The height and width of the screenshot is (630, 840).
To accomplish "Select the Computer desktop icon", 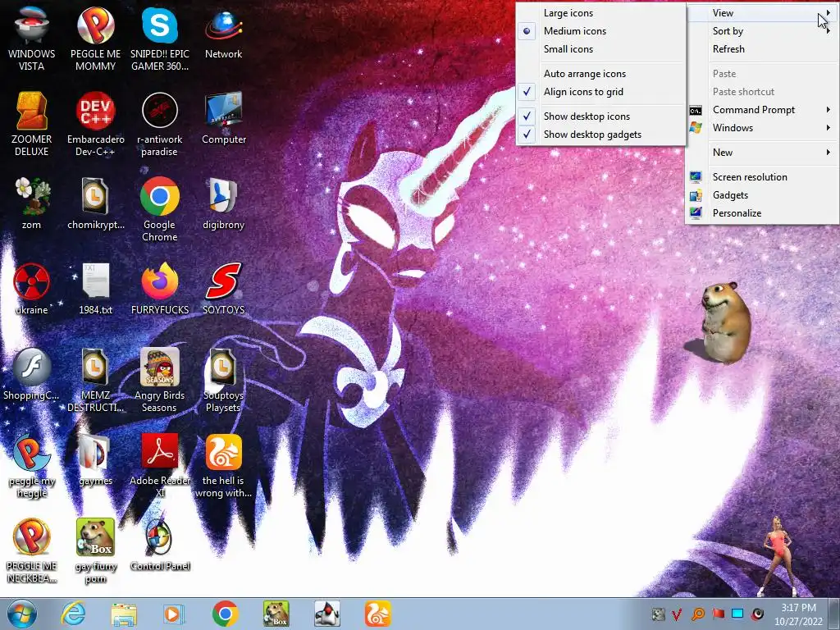I will [223, 118].
